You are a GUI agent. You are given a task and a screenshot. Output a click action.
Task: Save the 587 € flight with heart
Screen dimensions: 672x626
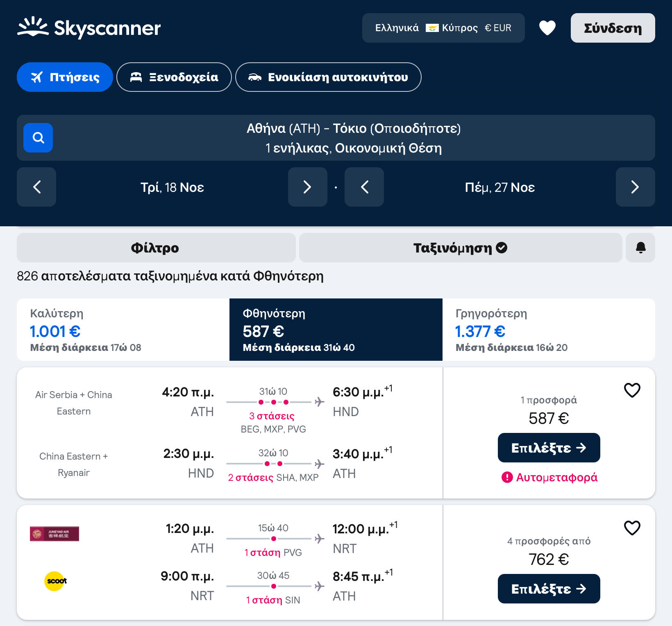click(632, 390)
